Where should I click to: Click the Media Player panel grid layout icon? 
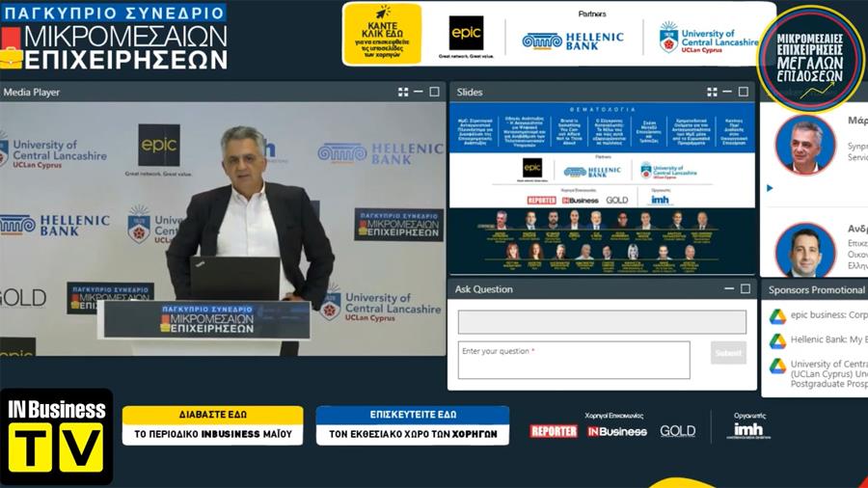[x=403, y=93]
